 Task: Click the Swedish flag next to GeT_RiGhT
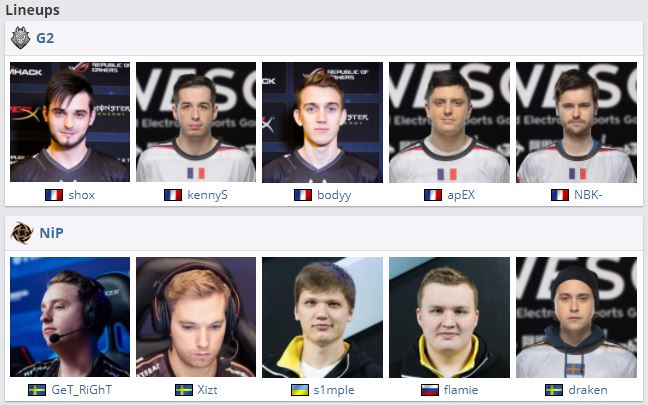(x=37, y=390)
